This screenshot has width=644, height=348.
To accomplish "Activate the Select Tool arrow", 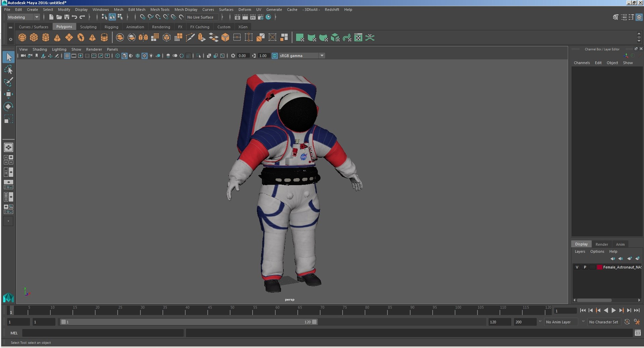I will tap(8, 57).
